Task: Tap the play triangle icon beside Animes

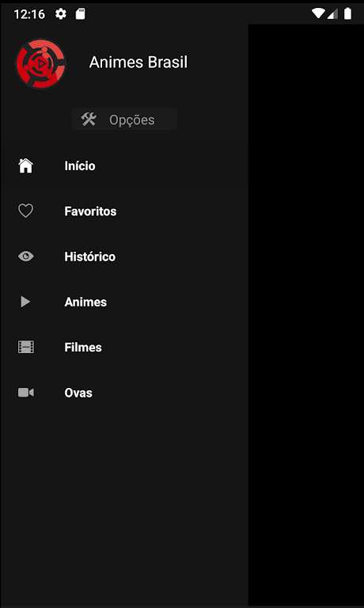Action: click(25, 302)
